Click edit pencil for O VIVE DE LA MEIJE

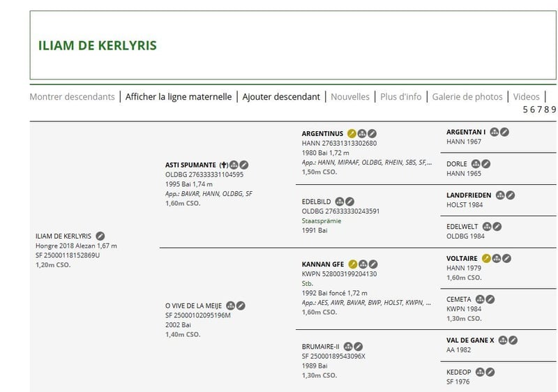[x=241, y=306]
